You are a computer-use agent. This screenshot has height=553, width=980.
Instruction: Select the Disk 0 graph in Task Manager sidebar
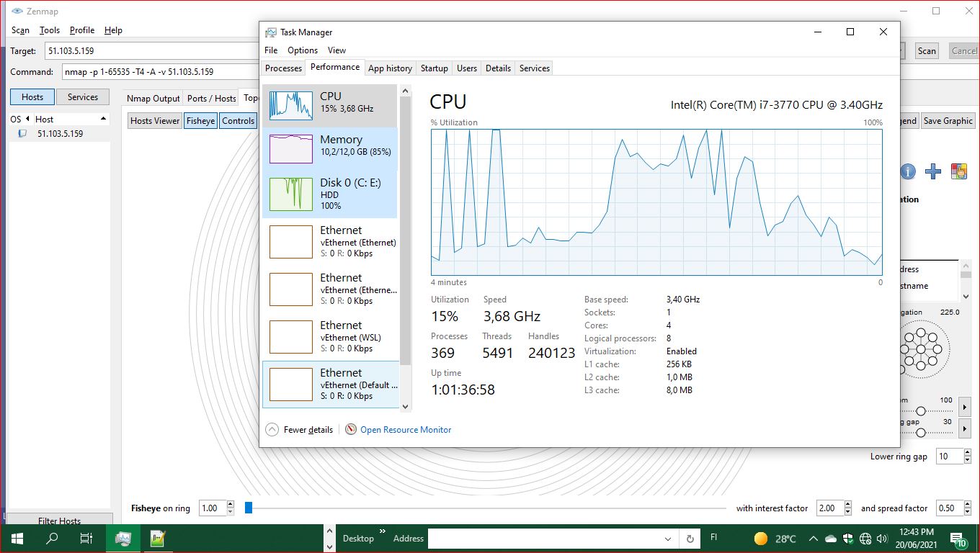pos(328,192)
